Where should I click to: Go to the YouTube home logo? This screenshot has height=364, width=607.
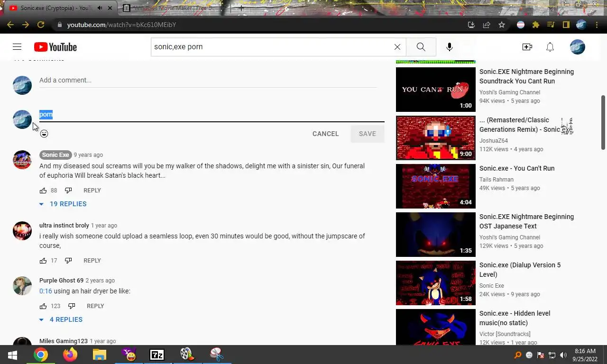[55, 47]
